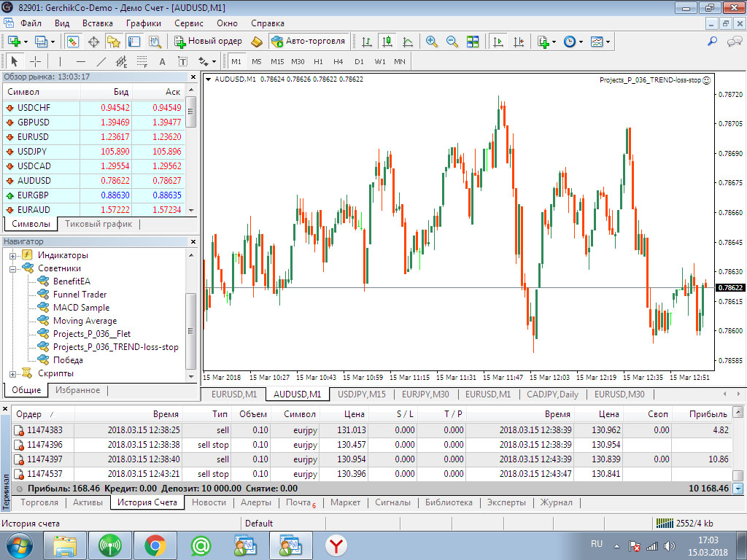
Task: Open the Журнал terminal tab
Action: (x=556, y=502)
